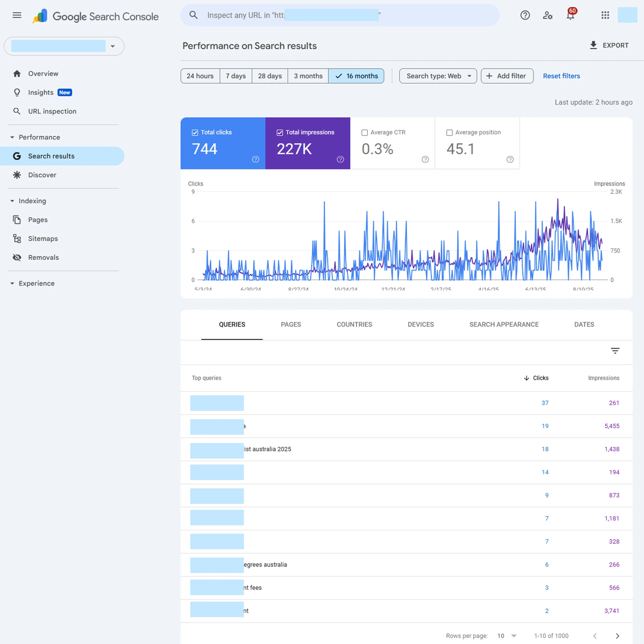Image resolution: width=644 pixels, height=644 pixels.
Task: Go to next page of results
Action: click(x=617, y=636)
